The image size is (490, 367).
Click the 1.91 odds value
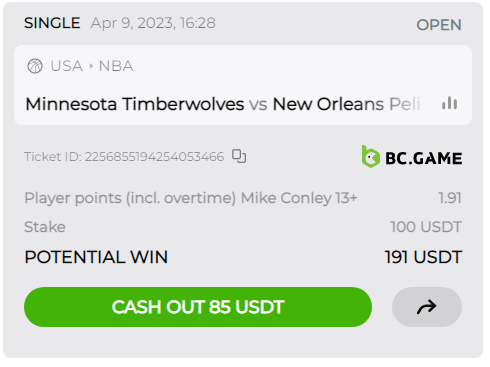(x=450, y=198)
